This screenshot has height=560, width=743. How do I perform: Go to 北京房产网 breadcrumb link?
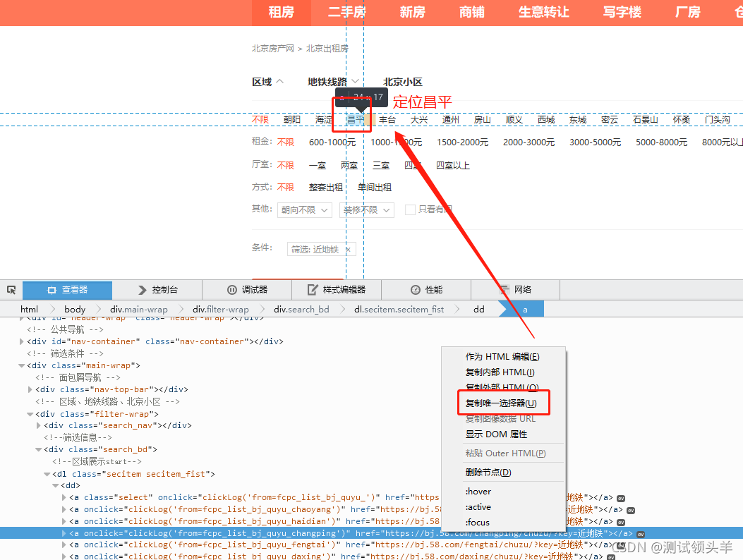273,49
